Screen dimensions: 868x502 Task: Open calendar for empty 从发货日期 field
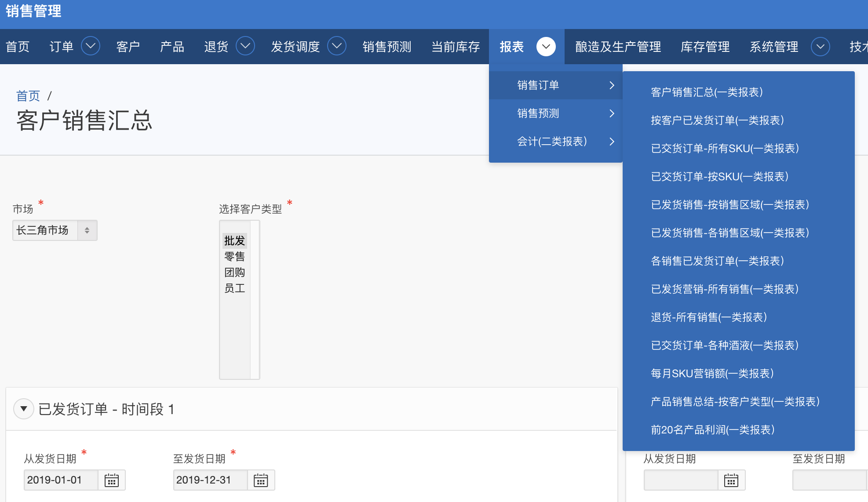731,480
